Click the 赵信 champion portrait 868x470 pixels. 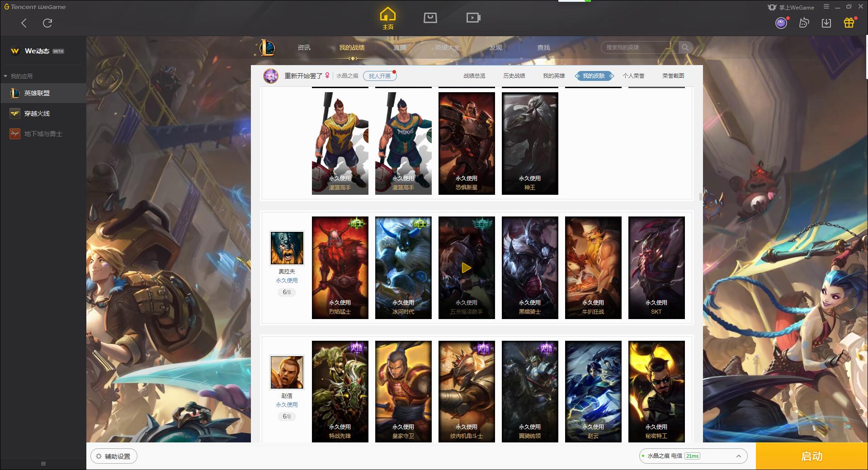pos(287,372)
